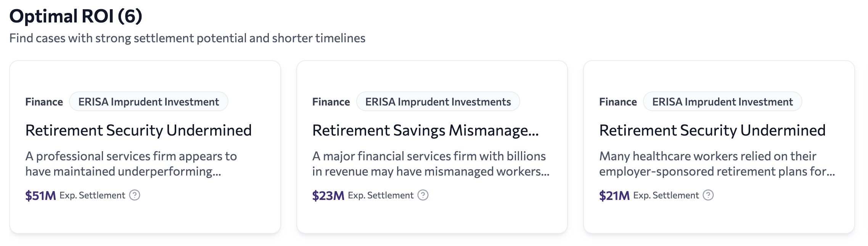The height and width of the screenshot is (246, 868).
Task: Open Retirement Security Undermined title on $21M card
Action: (712, 131)
